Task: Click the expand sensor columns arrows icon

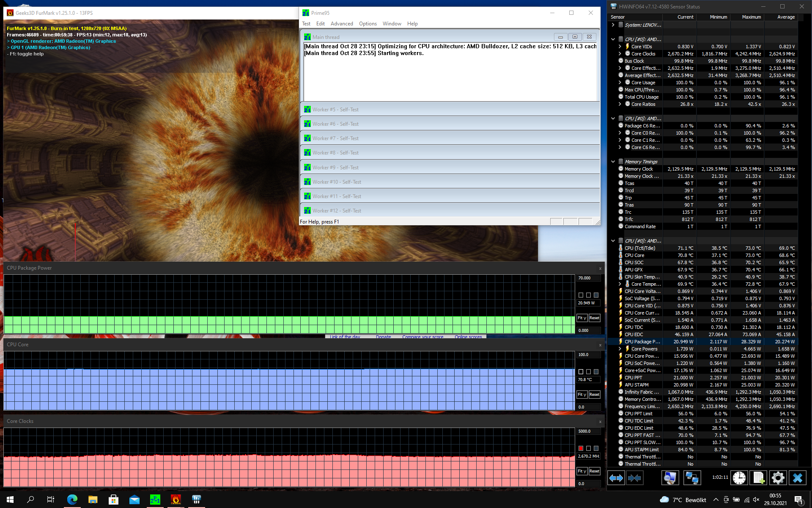Action: point(616,478)
